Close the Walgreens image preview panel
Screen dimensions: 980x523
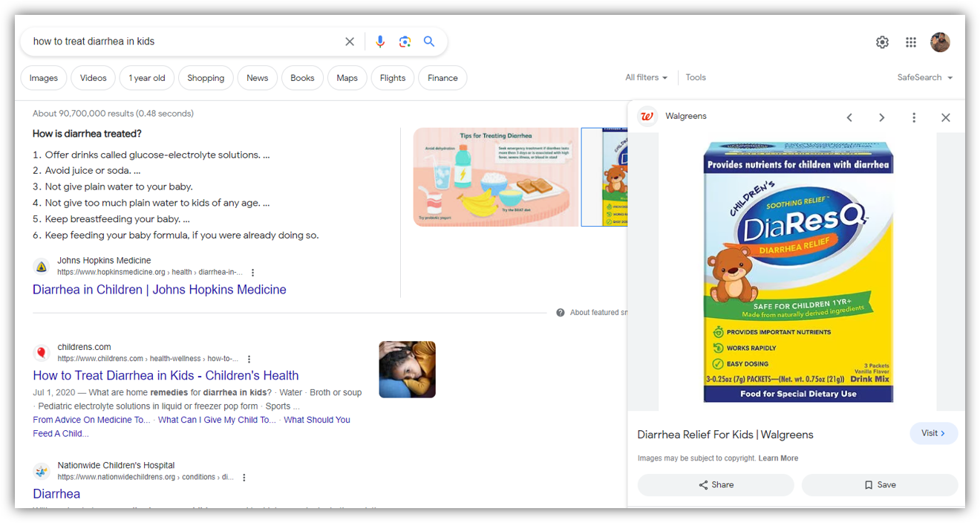coord(945,117)
